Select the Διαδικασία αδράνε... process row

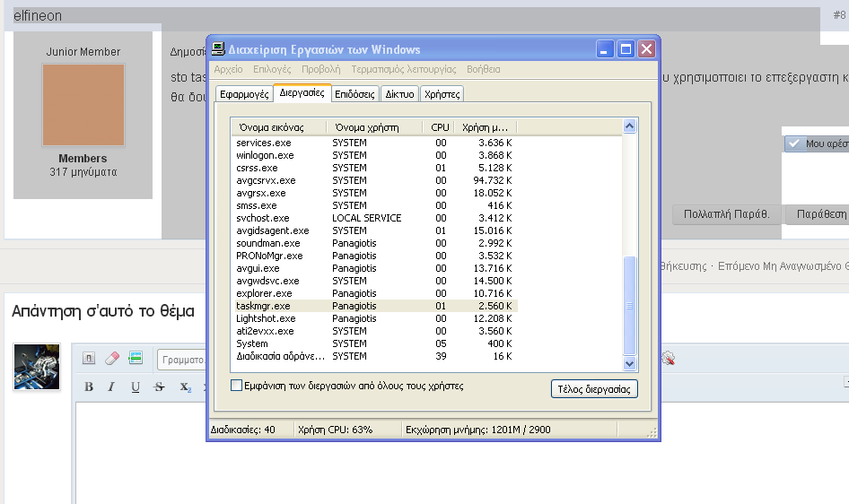[374, 356]
